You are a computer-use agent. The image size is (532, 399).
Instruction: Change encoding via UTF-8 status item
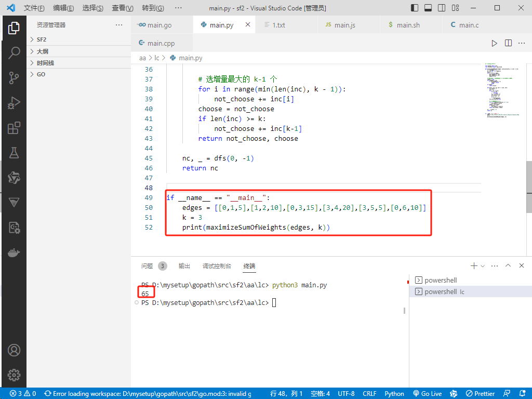click(346, 394)
